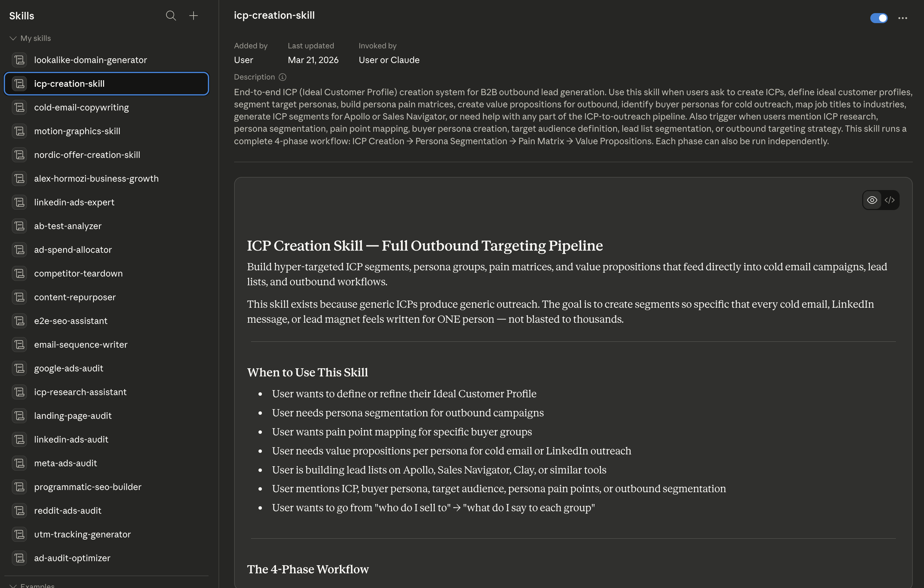Click the content-repurposer skill icon
This screenshot has width=924, height=588.
click(x=19, y=297)
